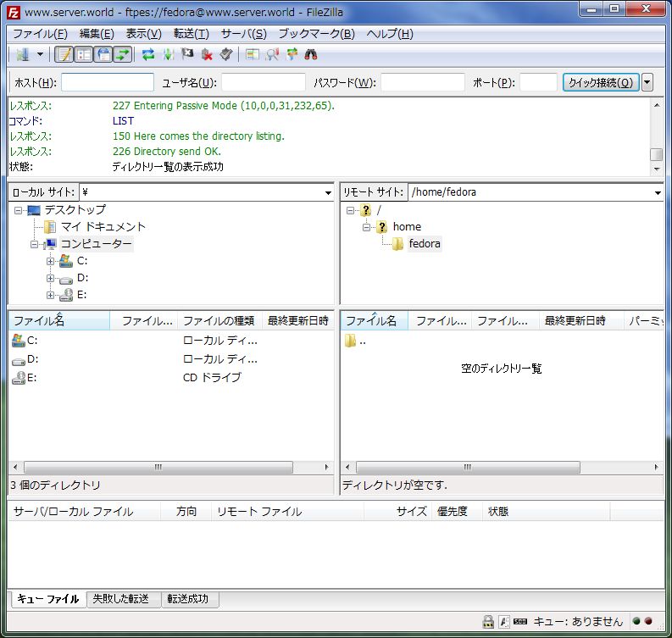
Task: Open quick connect history dropdown
Action: pyautogui.click(x=647, y=82)
